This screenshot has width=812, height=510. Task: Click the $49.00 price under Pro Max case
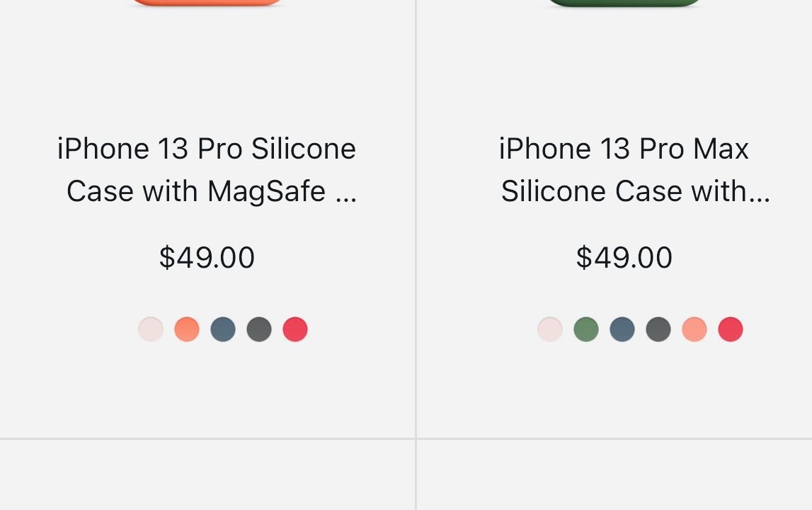tap(624, 258)
